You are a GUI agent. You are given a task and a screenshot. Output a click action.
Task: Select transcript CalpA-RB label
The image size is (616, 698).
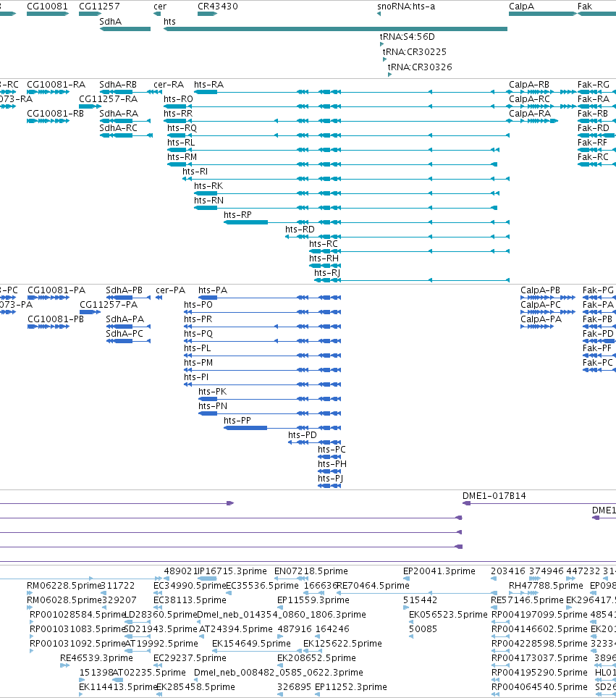click(529, 85)
